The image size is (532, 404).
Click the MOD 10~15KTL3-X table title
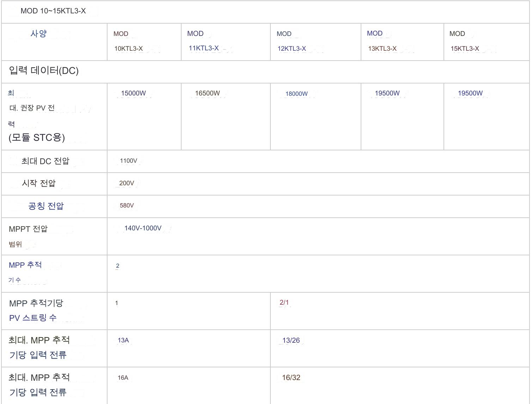click(x=53, y=11)
